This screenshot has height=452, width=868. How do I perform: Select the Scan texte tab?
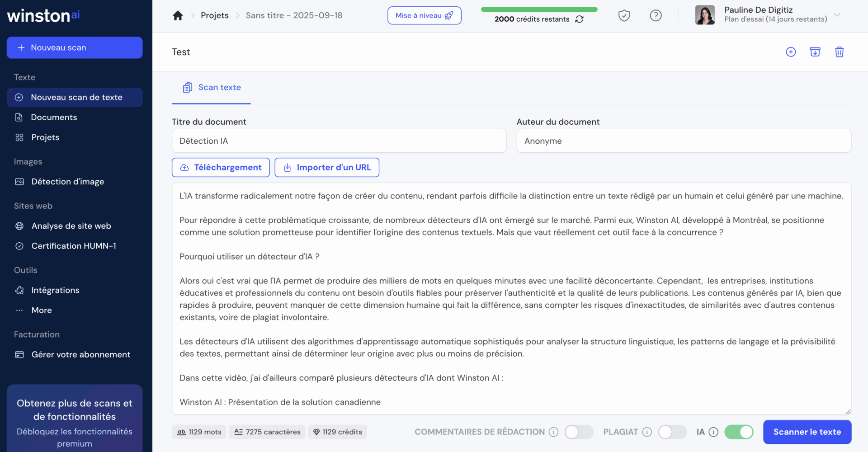coord(211,88)
